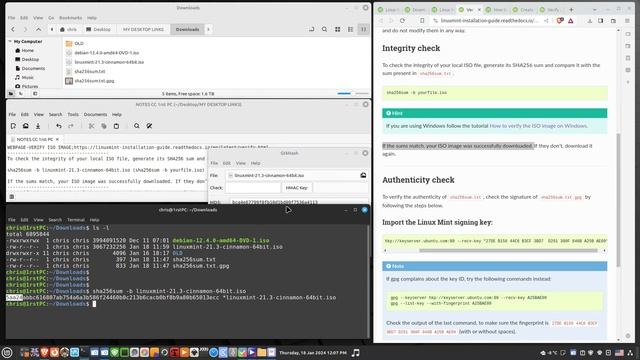
Task: Show places in file manager sidebar
Action: click(11, 94)
